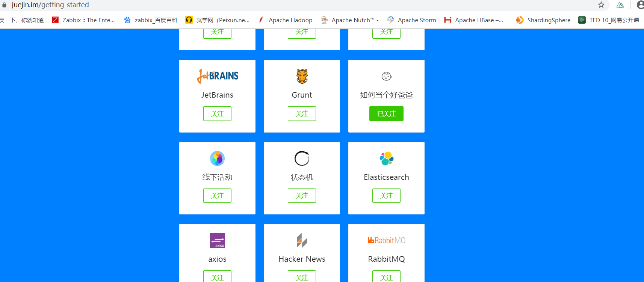Click the baby face icon above 如何当个好爸爸
This screenshot has height=282, width=644.
tap(387, 76)
